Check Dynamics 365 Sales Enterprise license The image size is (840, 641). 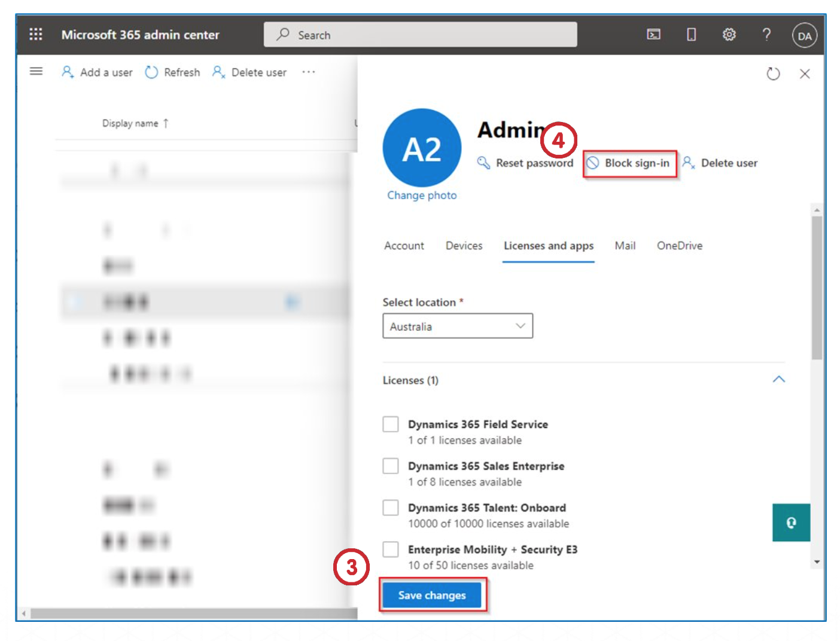pos(391,466)
